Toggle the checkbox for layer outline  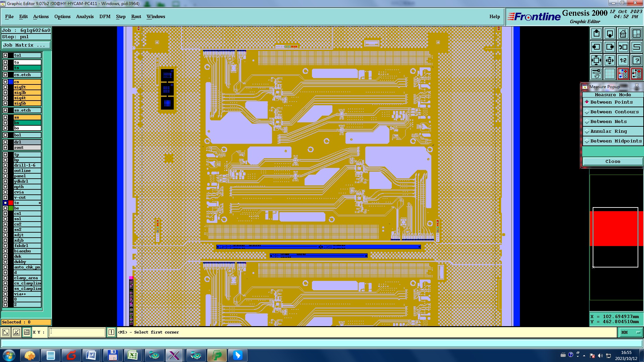click(5, 171)
